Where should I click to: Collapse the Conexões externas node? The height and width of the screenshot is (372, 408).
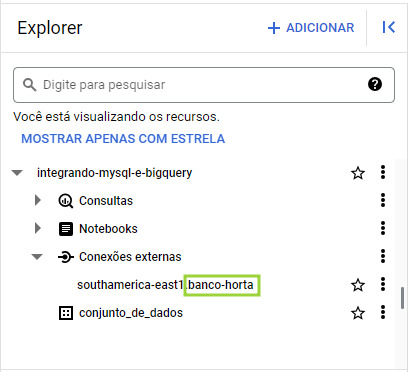click(x=37, y=257)
